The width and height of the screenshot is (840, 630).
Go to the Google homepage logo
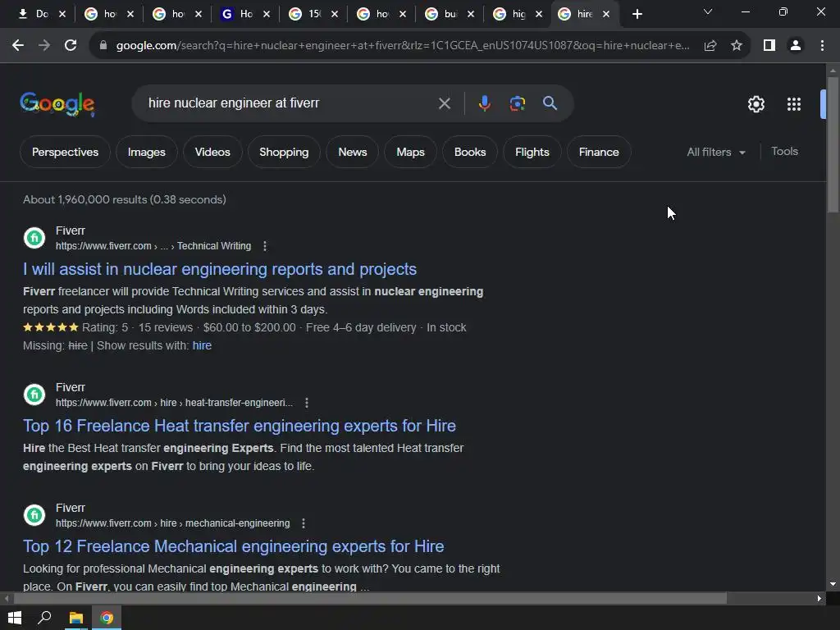point(57,104)
